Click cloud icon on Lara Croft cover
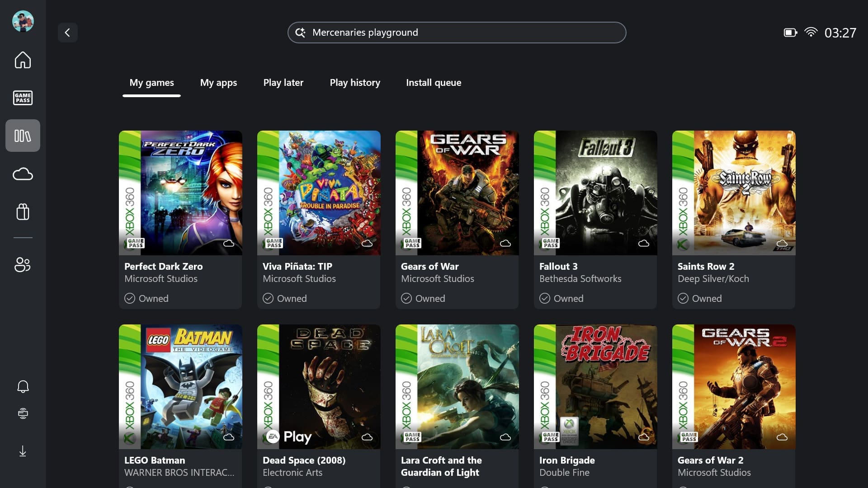 (x=505, y=437)
